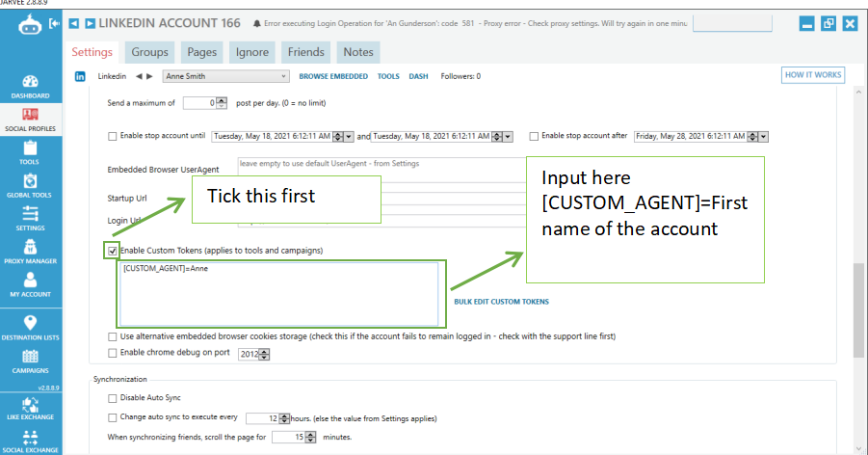Adjust maximum posts per day spinner
Screen dimensions: 868x455
coord(222,103)
